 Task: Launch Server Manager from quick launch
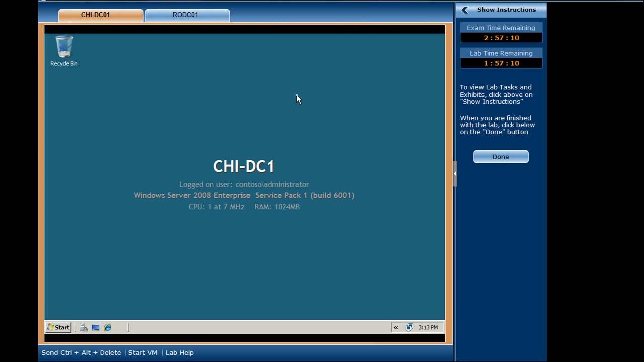click(x=84, y=327)
